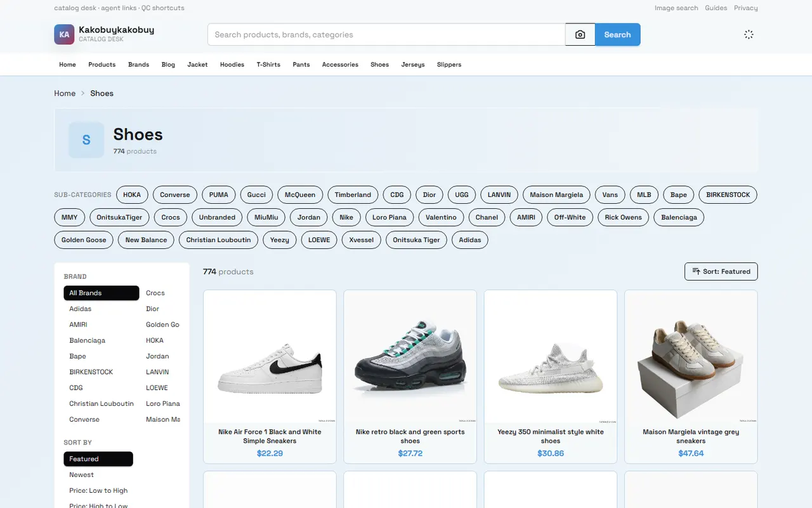Select the Unbranded sub-category chip
The image size is (812, 508).
(217, 217)
